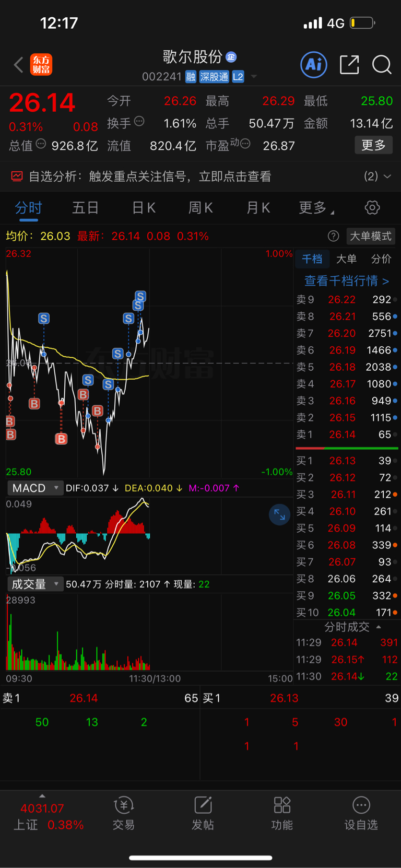This screenshot has width=401, height=868.
Task: Tap the verified badge next to 歌尔股份
Action: (x=231, y=56)
